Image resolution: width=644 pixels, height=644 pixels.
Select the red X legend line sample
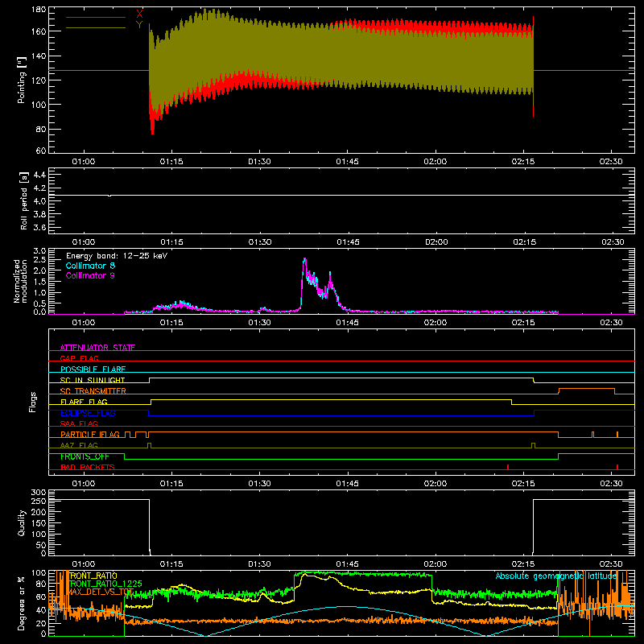pyautogui.click(x=96, y=17)
